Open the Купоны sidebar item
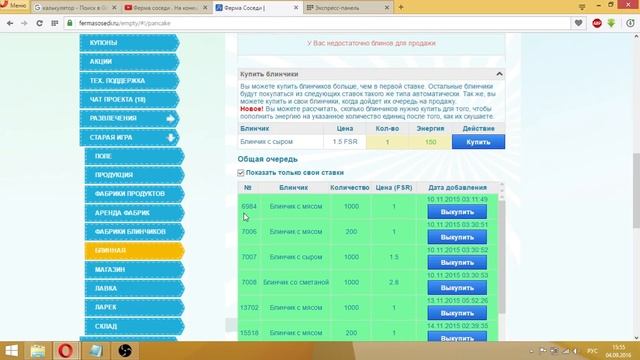The width and height of the screenshot is (640, 360). 129,43
